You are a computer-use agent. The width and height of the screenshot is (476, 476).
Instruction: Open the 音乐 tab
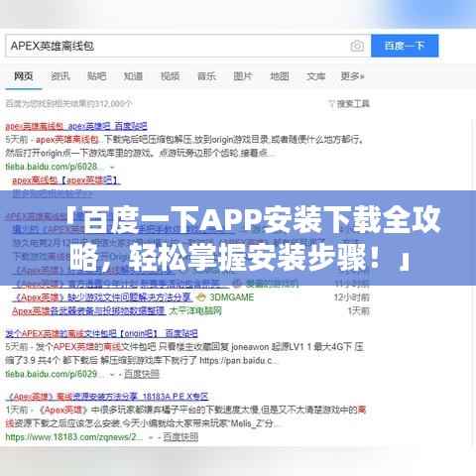coord(206,76)
